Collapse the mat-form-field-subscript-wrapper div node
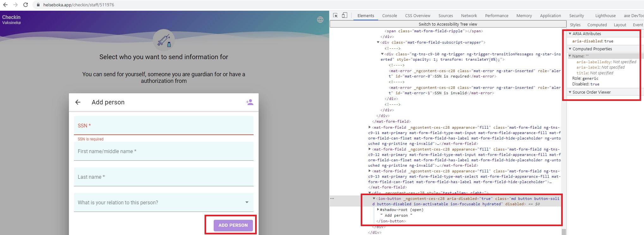Viewport: 644px width, 235px height. 378,42
